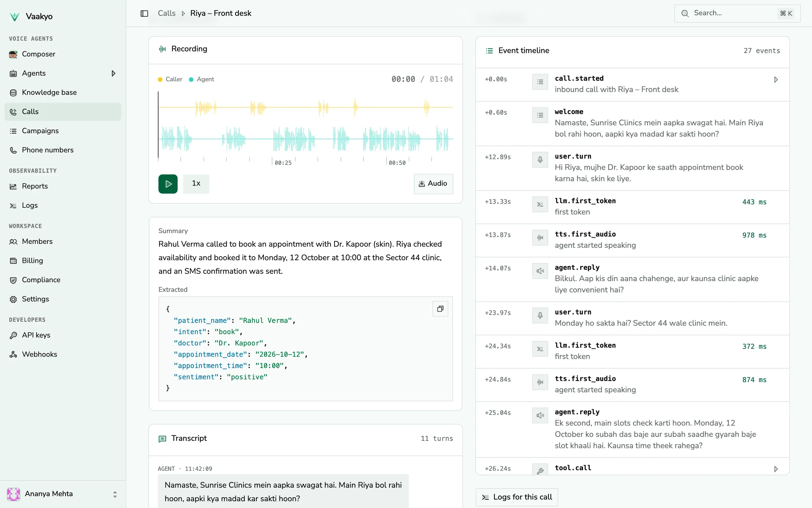Open Knowledge base page
The image size is (812, 508).
click(63, 92)
